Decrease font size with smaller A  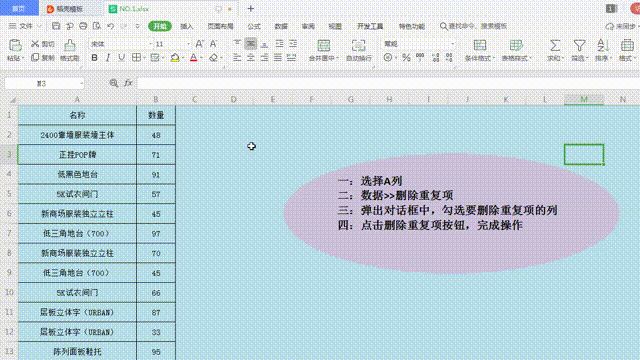(x=213, y=44)
